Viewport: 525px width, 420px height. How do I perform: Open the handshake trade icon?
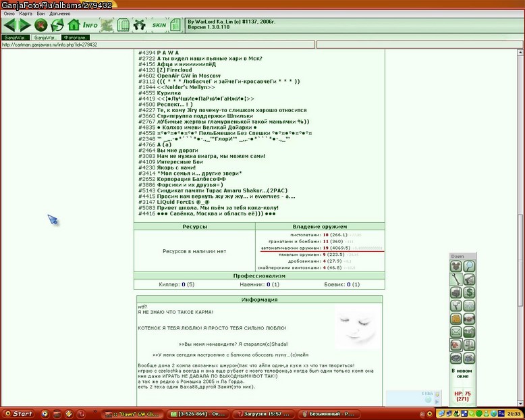(x=469, y=319)
